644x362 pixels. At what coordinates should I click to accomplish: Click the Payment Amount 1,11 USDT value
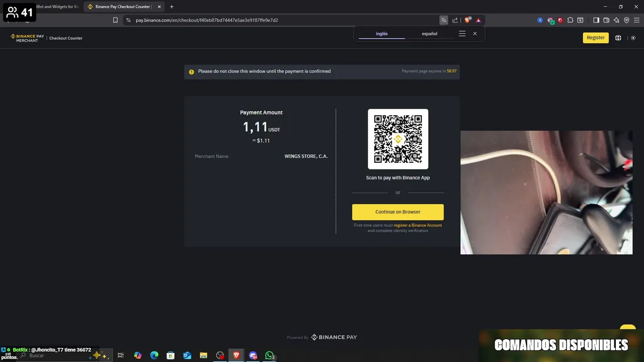tap(261, 127)
